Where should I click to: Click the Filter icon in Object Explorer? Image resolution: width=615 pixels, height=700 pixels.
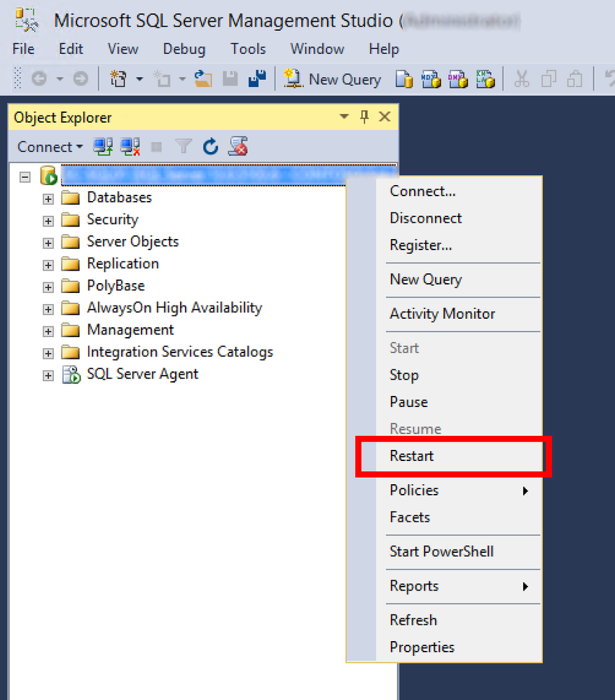184,146
